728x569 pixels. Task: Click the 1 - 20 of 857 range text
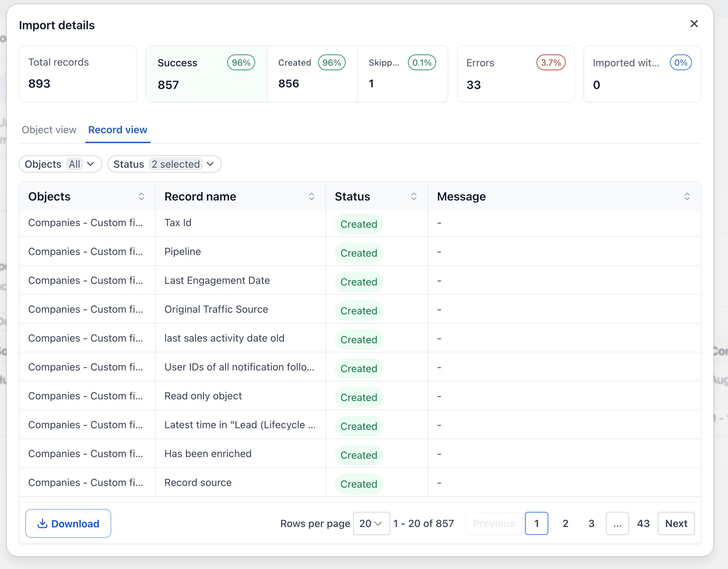(423, 523)
